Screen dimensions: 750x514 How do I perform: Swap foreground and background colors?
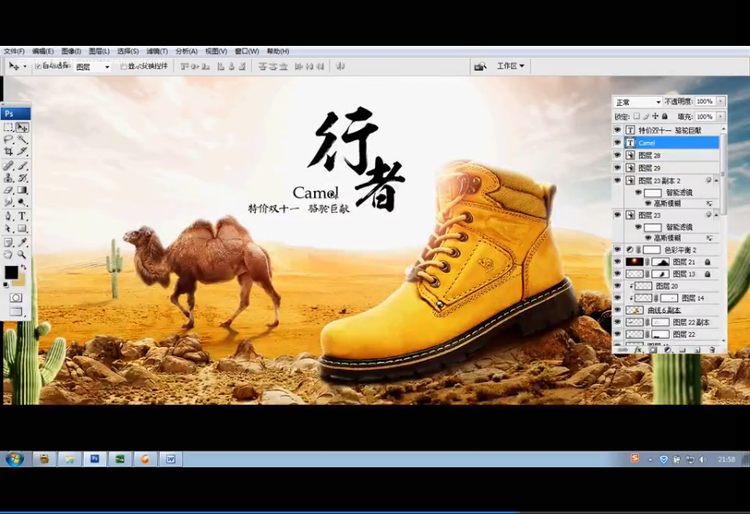pos(23,268)
